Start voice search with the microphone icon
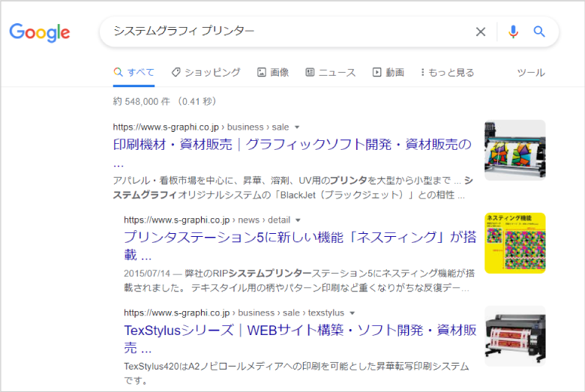The image size is (585, 392). tap(513, 31)
